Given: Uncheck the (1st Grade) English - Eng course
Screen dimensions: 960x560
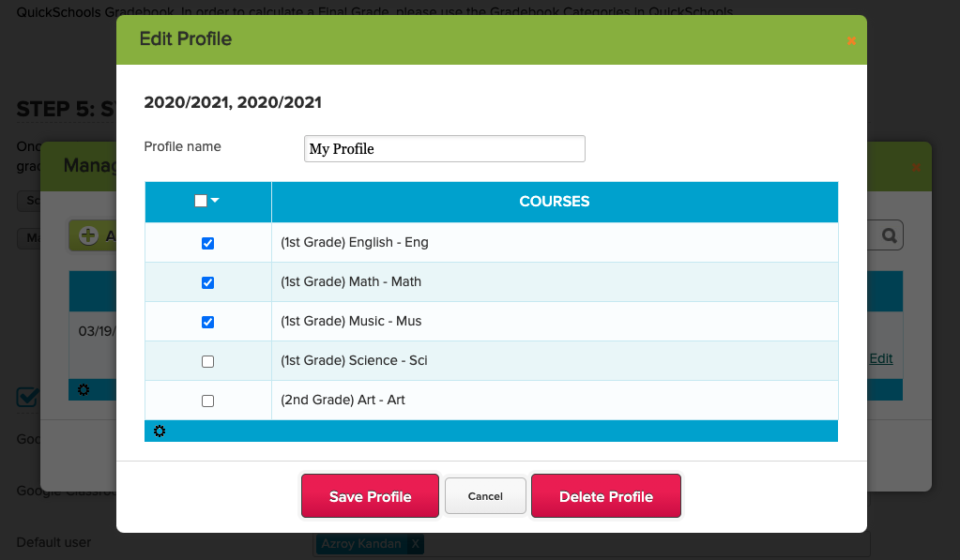Looking at the screenshot, I should [x=207, y=243].
